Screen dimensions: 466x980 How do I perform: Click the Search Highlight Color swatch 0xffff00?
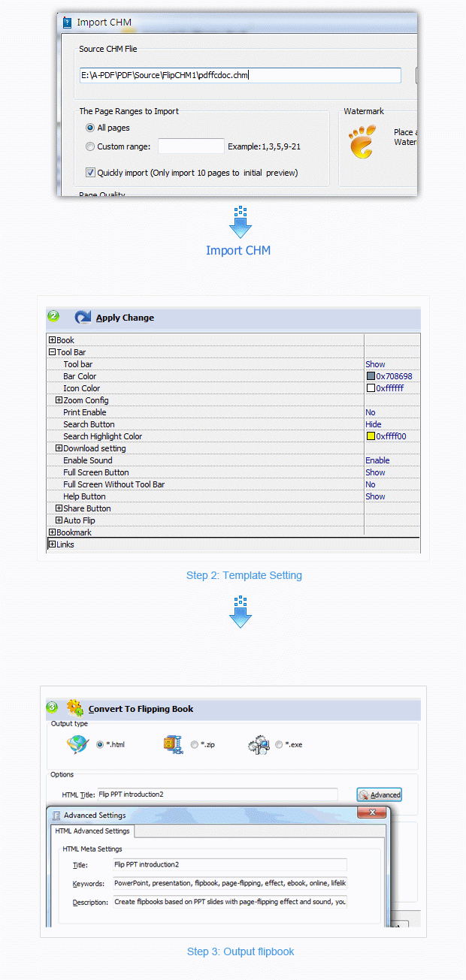click(x=371, y=436)
